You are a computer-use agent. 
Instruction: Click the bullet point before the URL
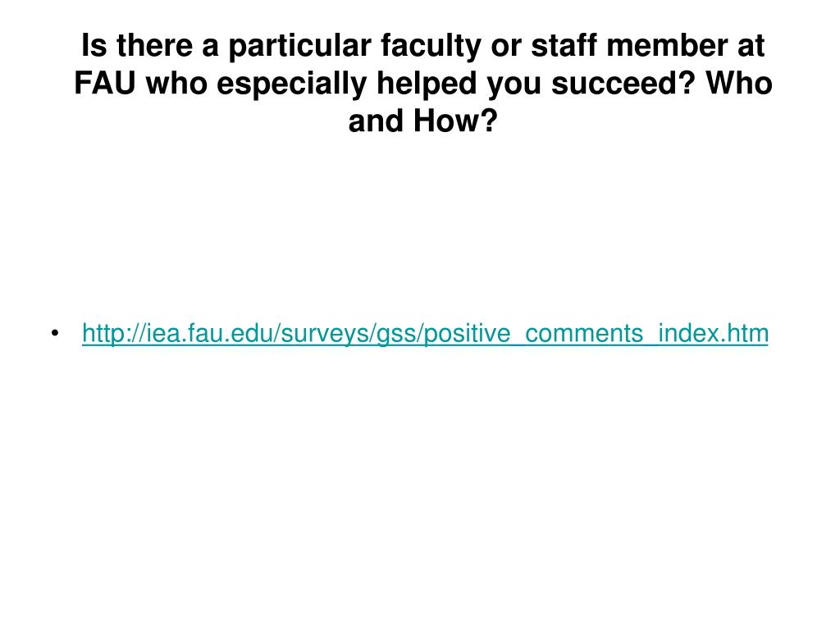[55, 334]
